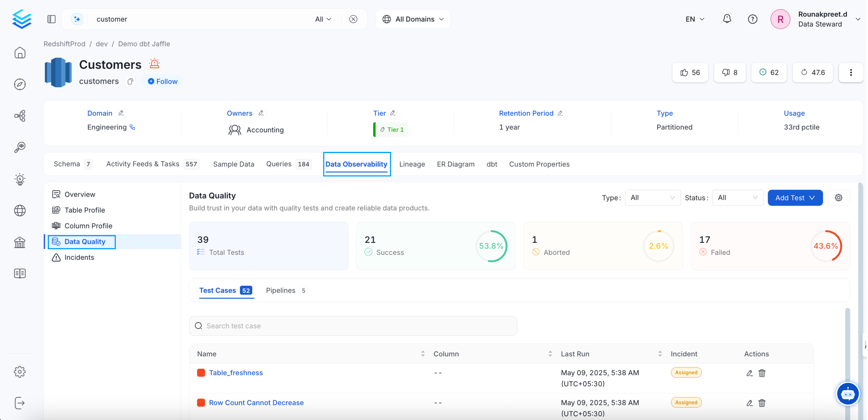This screenshot has height=420, width=868.
Task: Switch to the Pipelines tab
Action: click(280, 290)
